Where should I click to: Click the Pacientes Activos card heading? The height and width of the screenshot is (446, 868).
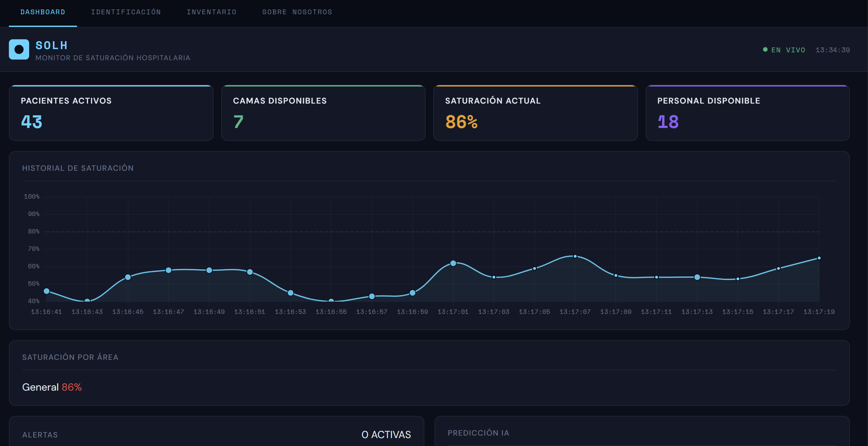point(66,101)
